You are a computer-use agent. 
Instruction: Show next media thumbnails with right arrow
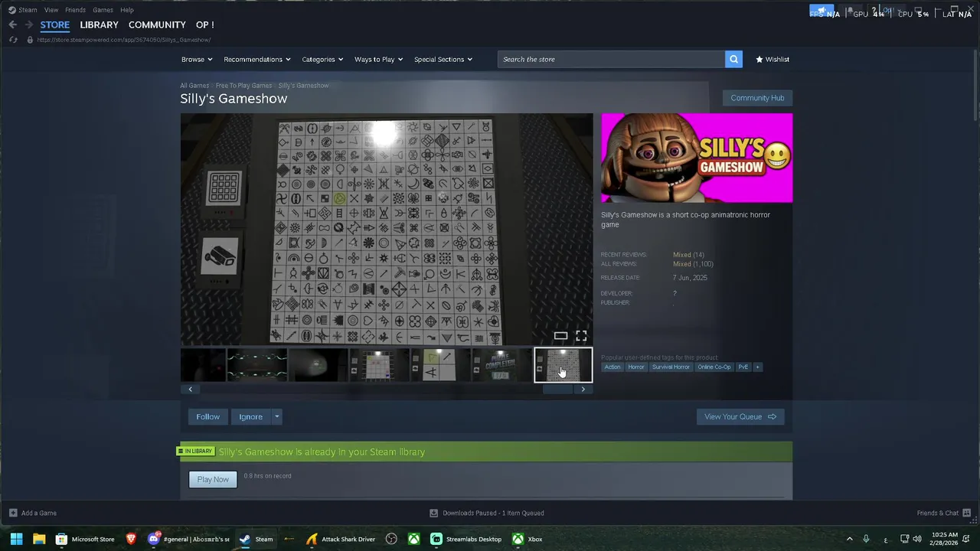pos(583,389)
